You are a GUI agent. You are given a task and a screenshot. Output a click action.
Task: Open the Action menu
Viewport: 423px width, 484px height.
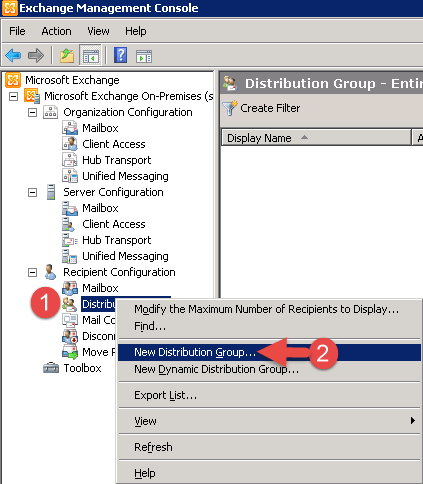coord(56,31)
